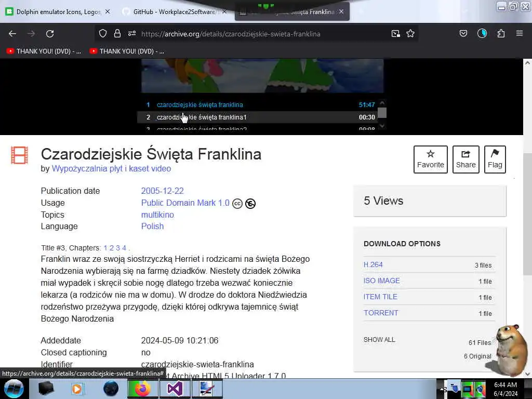The height and width of the screenshot is (399, 532).
Task: Open Firefox application menu
Action: coord(520,33)
